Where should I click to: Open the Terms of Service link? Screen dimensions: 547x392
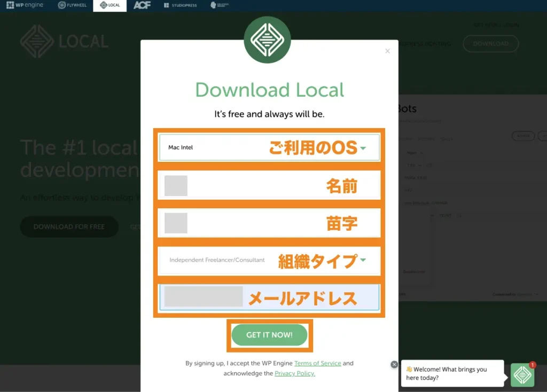click(x=317, y=363)
